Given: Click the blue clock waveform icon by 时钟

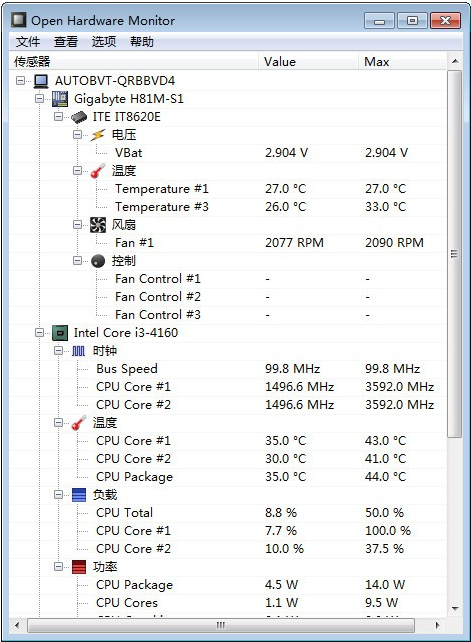Looking at the screenshot, I should click(79, 351).
